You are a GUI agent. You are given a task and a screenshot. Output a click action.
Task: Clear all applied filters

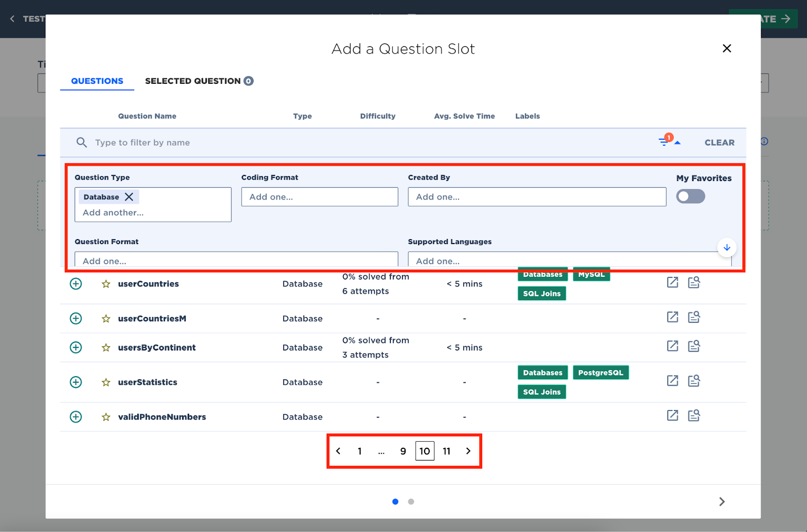tap(719, 143)
